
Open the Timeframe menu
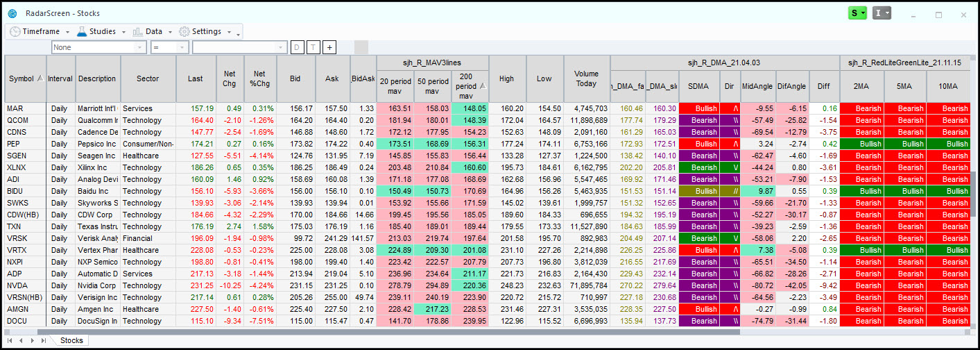[x=40, y=31]
